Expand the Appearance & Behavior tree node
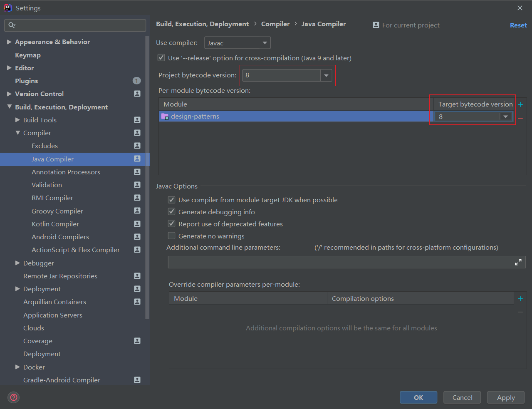 coord(9,42)
